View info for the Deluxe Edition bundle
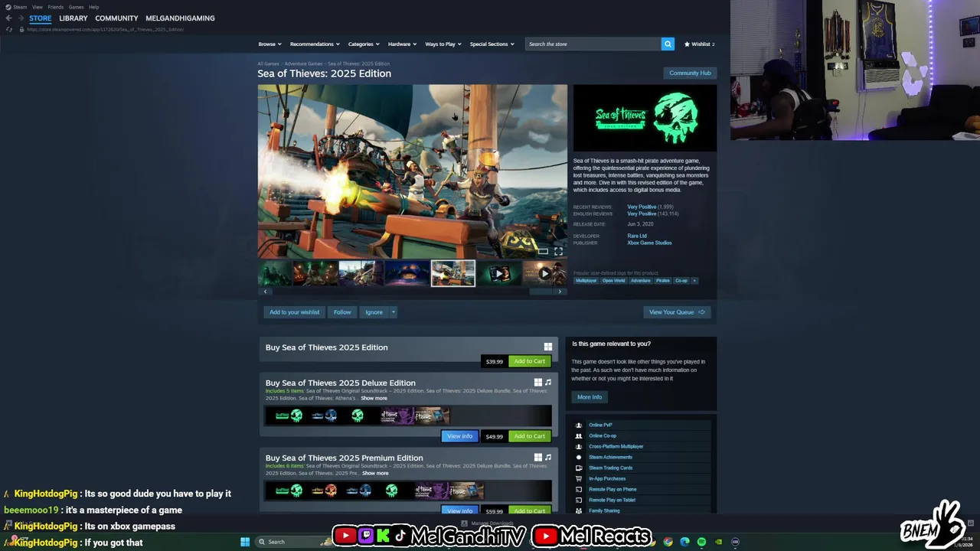 coord(459,436)
